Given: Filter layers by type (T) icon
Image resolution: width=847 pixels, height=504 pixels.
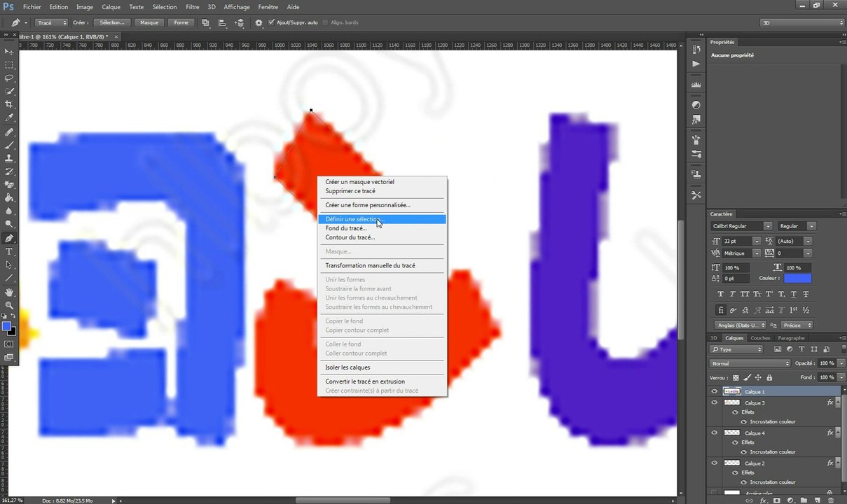Looking at the screenshot, I should (801, 349).
